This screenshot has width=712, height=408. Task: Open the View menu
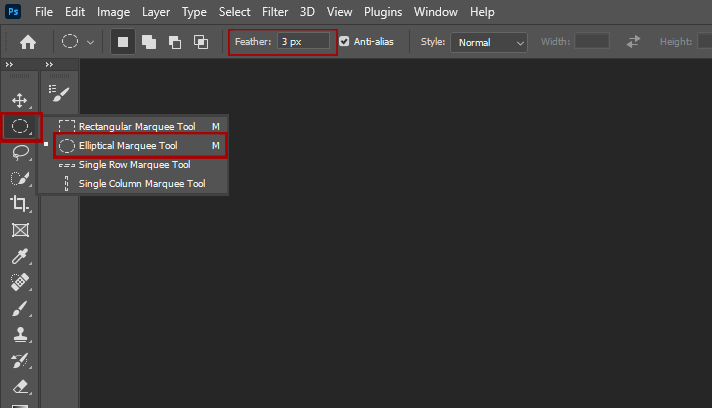[339, 12]
